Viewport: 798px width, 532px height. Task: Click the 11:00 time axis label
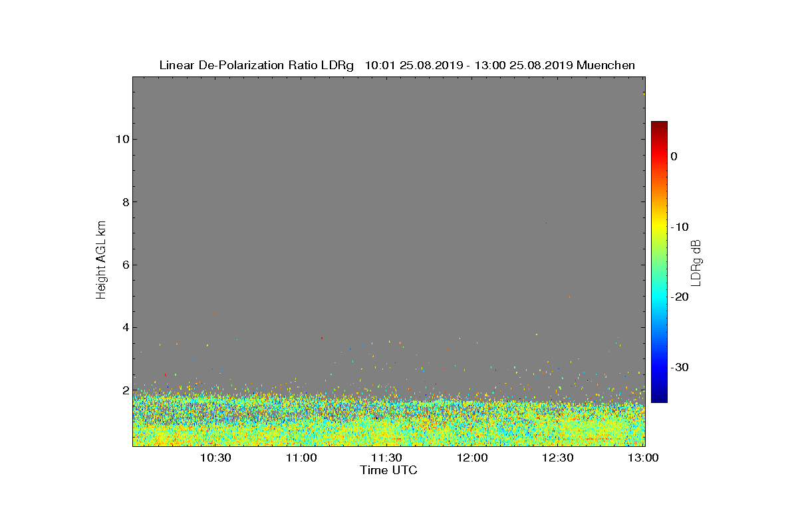click(301, 458)
